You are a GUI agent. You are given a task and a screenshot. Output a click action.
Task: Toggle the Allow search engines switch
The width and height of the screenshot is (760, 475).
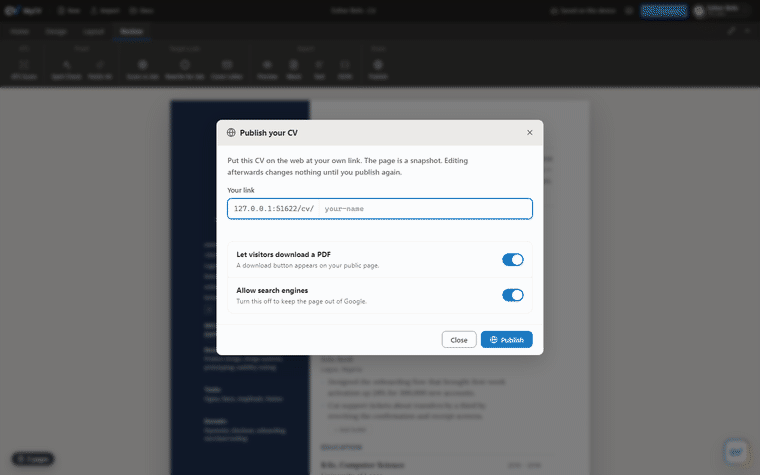coord(513,295)
